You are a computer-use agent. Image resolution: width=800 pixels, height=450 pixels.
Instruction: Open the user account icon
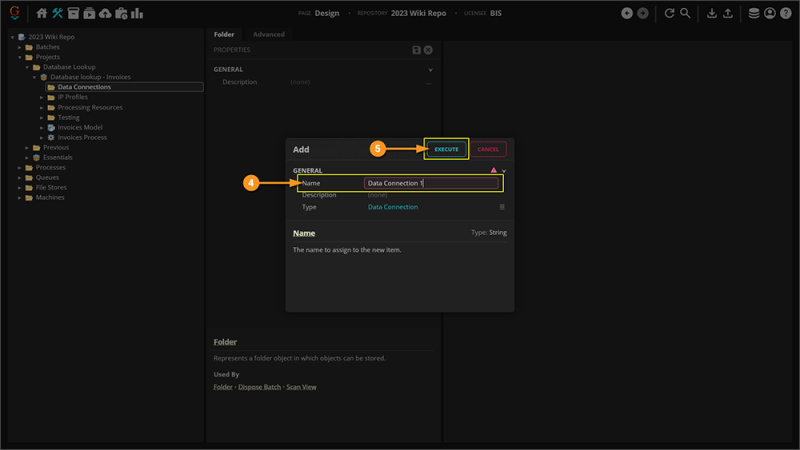point(769,14)
